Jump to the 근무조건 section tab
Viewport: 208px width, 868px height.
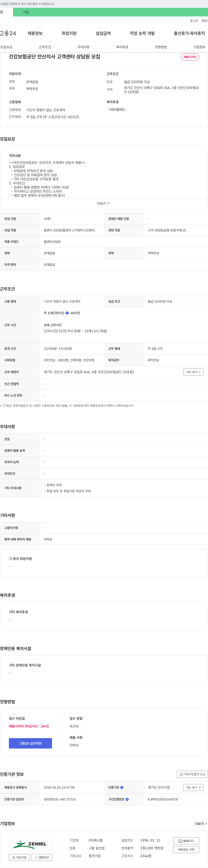[x=45, y=47]
